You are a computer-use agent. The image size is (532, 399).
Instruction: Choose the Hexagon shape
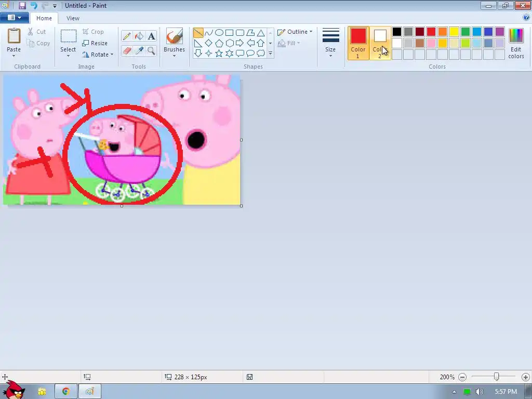(x=230, y=43)
